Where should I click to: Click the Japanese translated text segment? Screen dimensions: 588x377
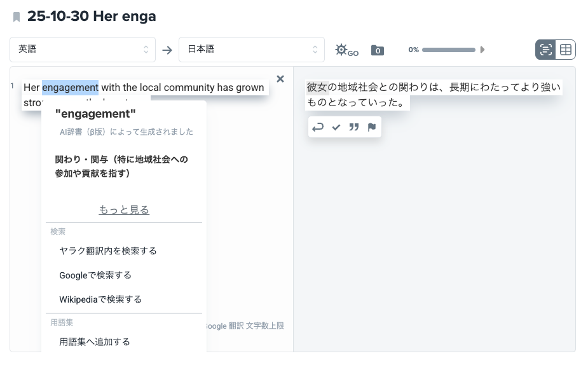point(434,95)
